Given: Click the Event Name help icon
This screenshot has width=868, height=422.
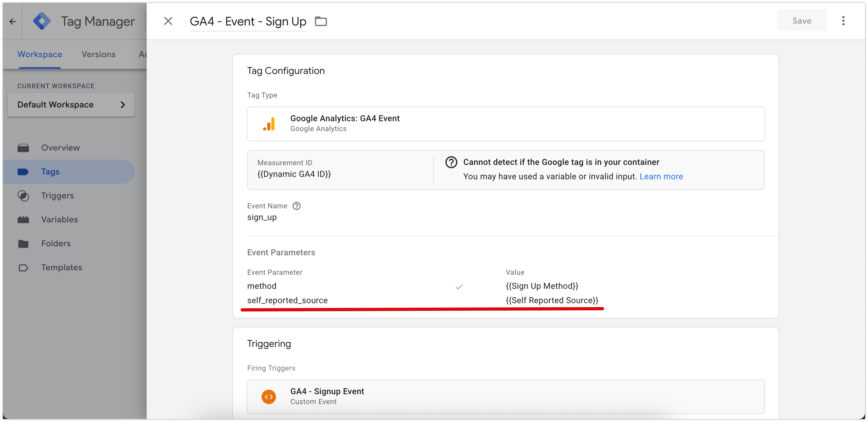Looking at the screenshot, I should tap(297, 206).
